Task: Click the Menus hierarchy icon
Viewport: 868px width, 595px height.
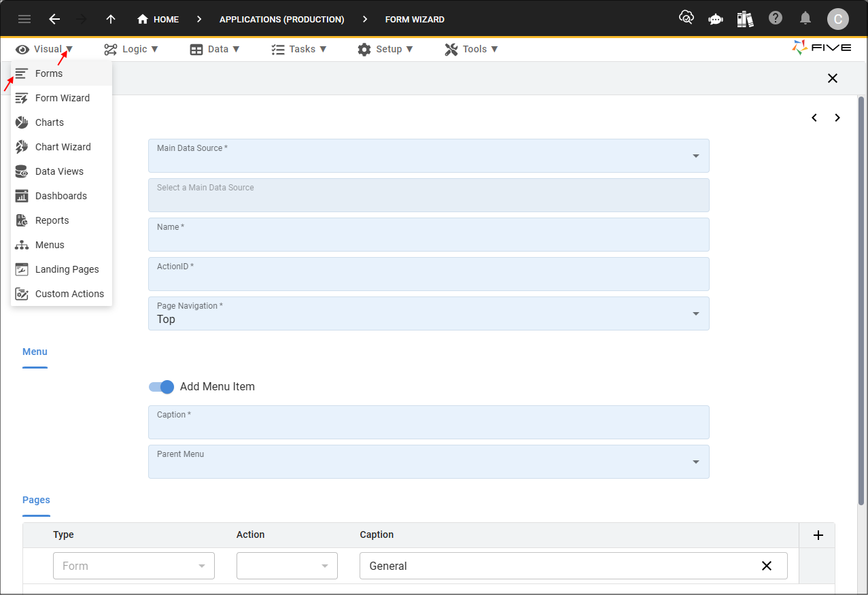Action: click(x=22, y=245)
